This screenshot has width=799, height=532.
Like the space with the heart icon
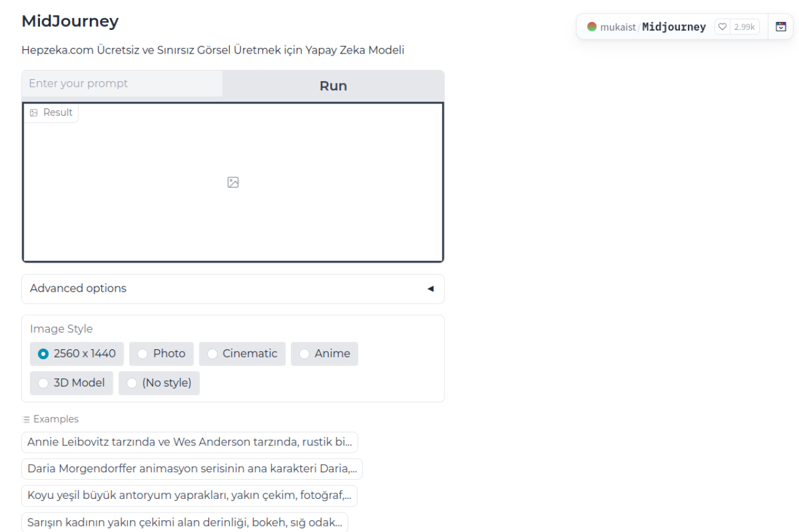(x=722, y=27)
